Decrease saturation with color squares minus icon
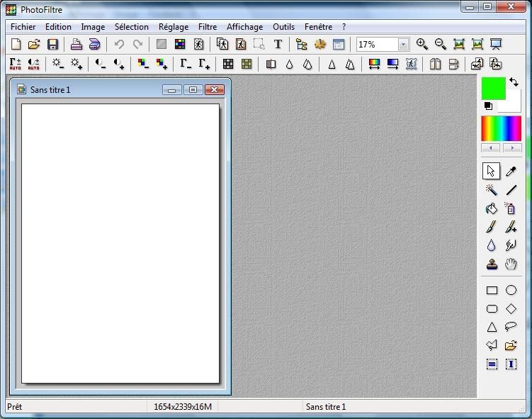 point(143,64)
